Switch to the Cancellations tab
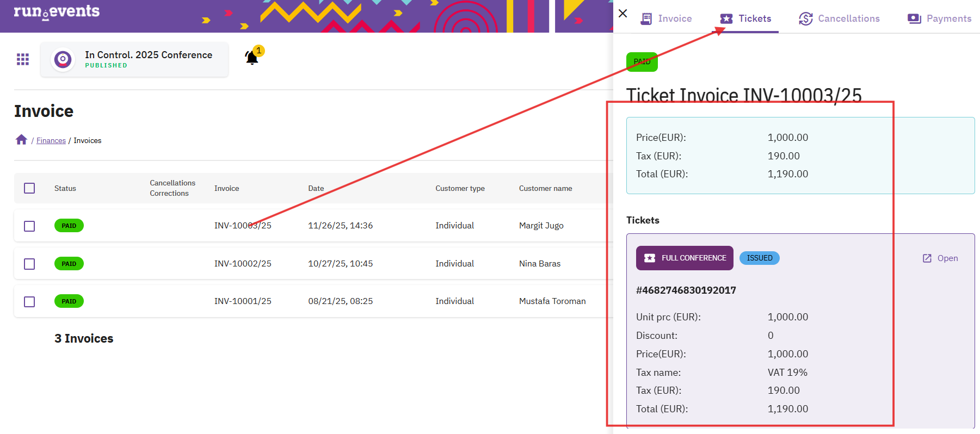The width and height of the screenshot is (980, 434). point(839,18)
